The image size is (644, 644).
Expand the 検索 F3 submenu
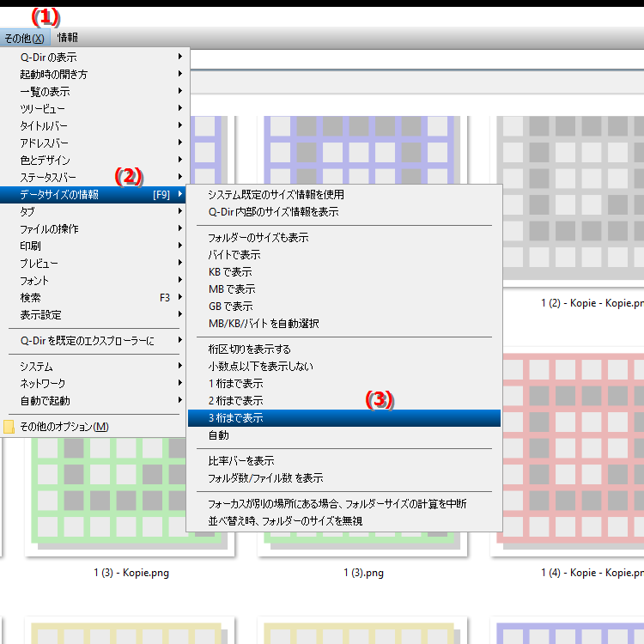94,298
